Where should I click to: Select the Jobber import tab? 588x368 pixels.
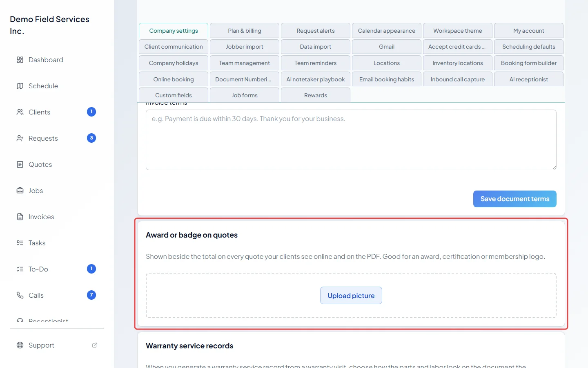(x=245, y=47)
